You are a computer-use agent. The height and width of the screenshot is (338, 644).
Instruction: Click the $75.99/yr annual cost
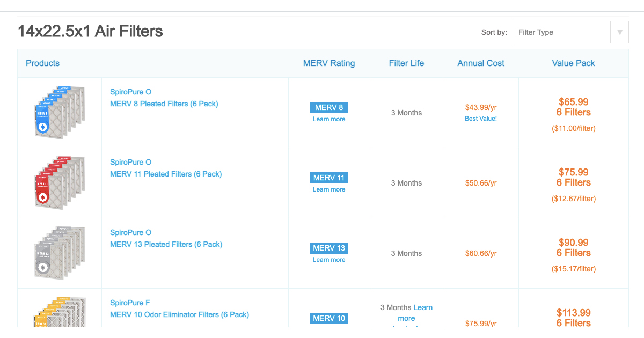[481, 324]
